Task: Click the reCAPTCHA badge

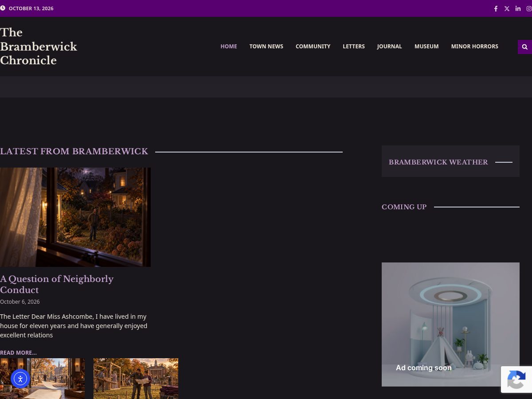Action: (x=516, y=379)
